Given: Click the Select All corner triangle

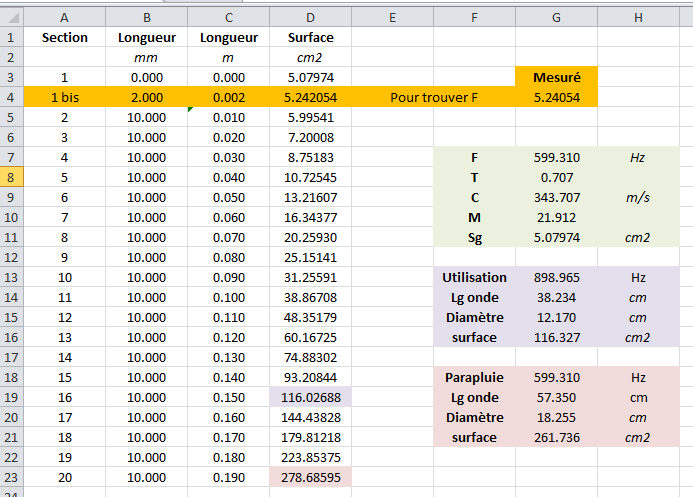Looking at the screenshot, I should coord(12,17).
